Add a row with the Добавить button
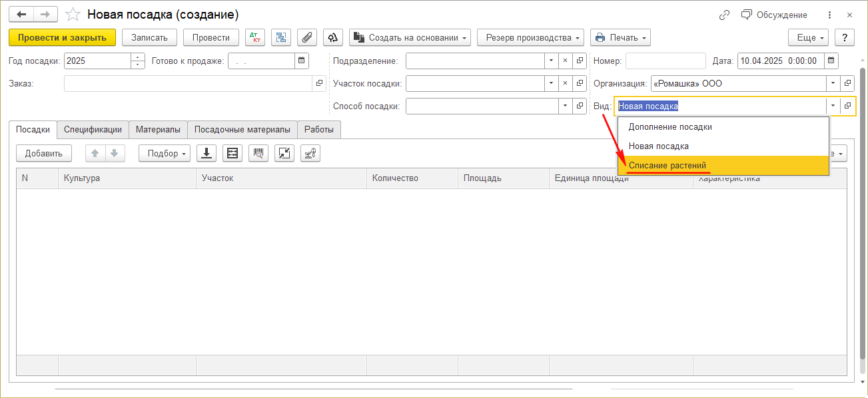868x398 pixels. (x=44, y=153)
